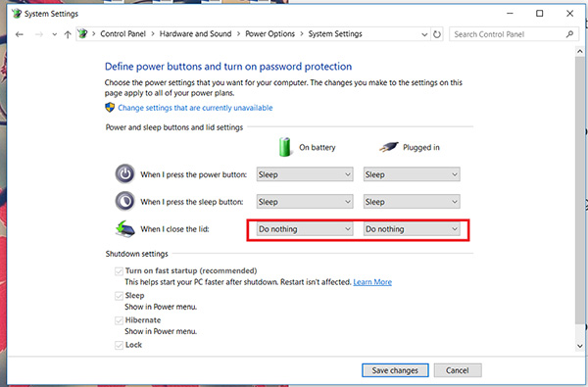
Task: Click the up-one-level arrow icon
Action: pyautogui.click(x=68, y=34)
